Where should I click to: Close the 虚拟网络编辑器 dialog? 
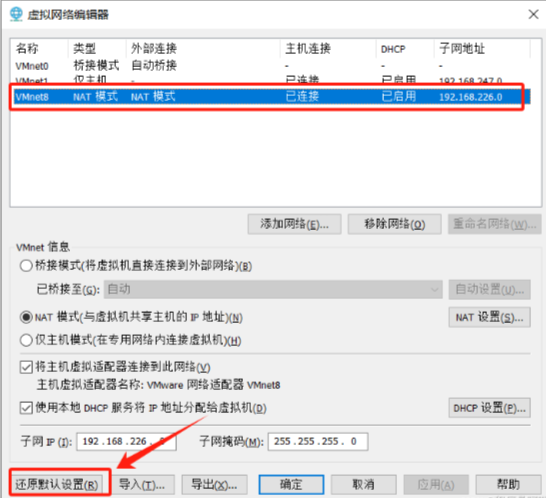click(533, 14)
